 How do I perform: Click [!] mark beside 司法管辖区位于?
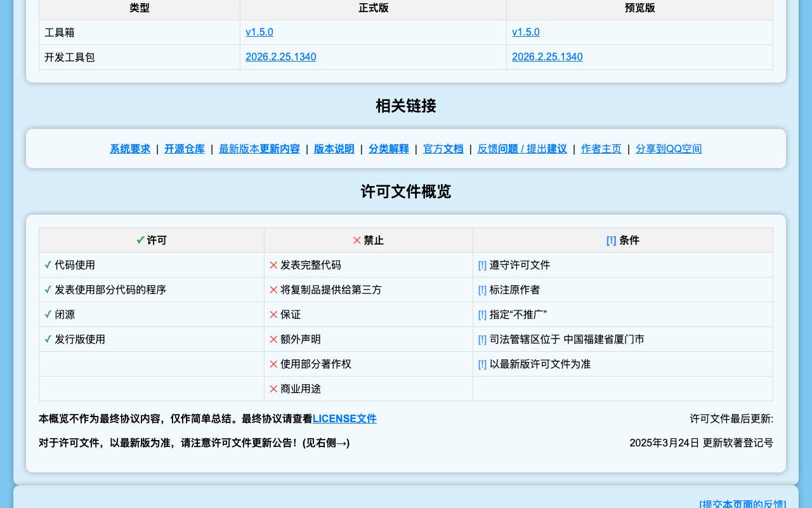click(483, 340)
